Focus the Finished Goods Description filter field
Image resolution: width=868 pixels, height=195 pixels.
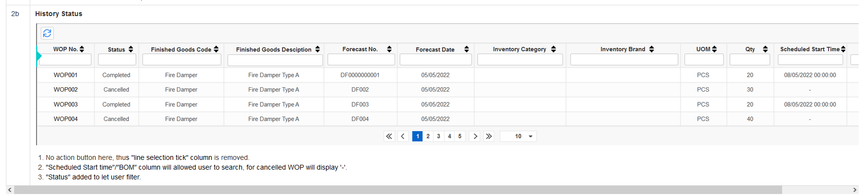coord(275,60)
